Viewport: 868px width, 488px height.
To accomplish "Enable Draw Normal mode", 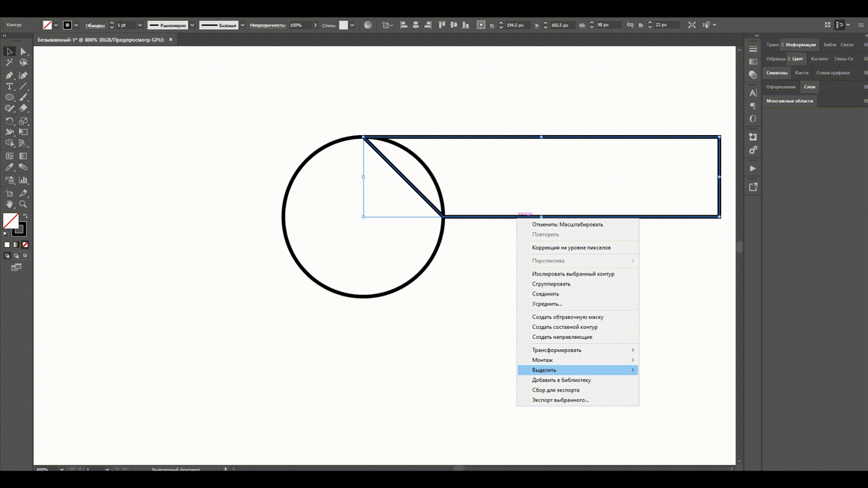I will (7, 255).
